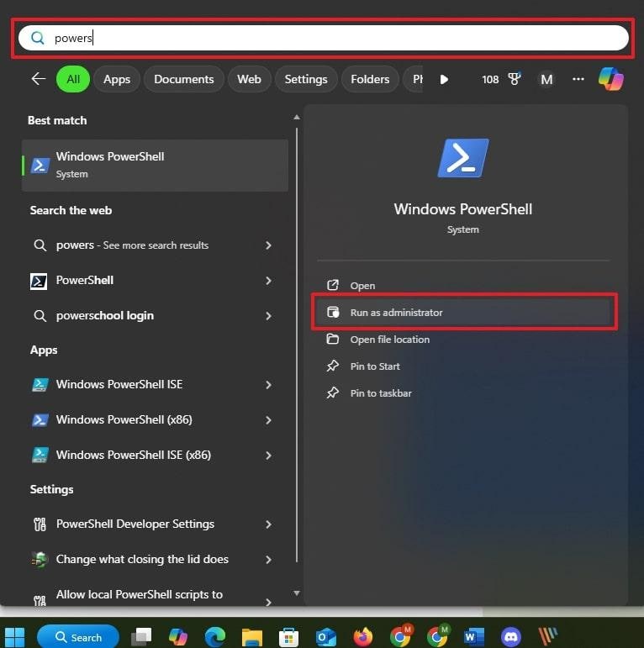Screen dimensions: 644x648
Task: Launch Copilot from search panel header
Action: click(611, 78)
